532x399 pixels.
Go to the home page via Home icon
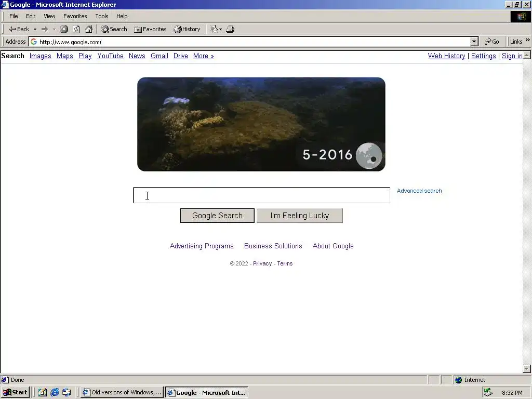tap(89, 29)
